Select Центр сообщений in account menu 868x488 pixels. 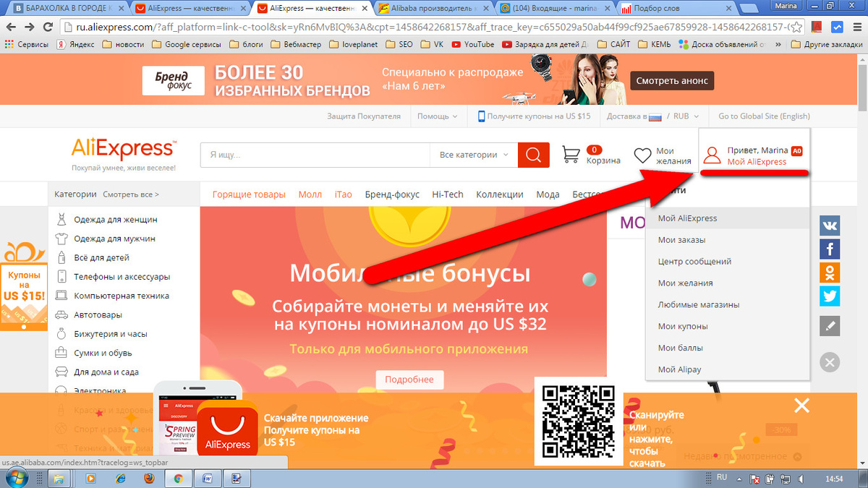(728, 262)
